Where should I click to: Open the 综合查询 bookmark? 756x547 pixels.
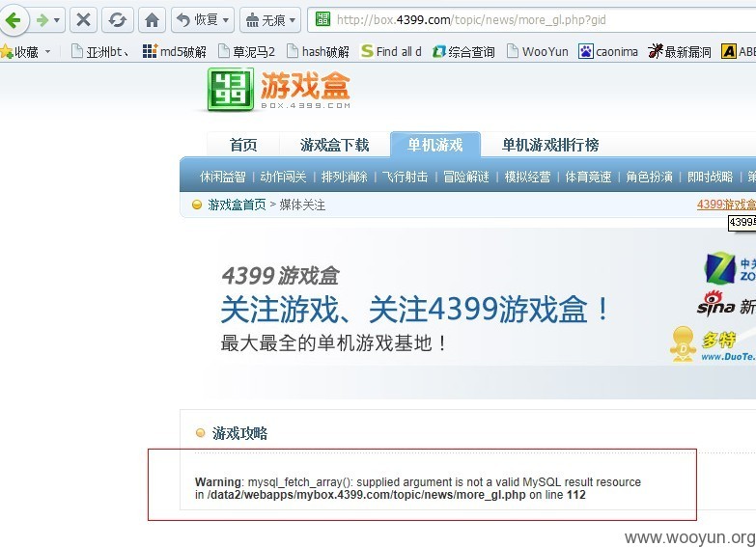pyautogui.click(x=463, y=51)
